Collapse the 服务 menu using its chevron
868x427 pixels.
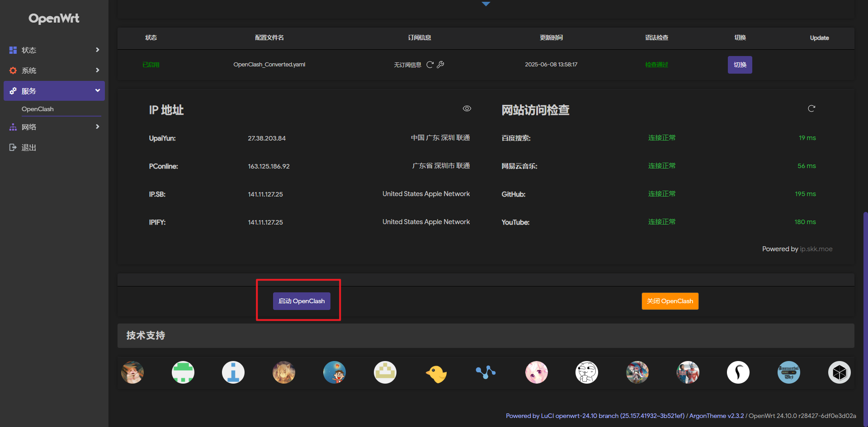(x=98, y=90)
